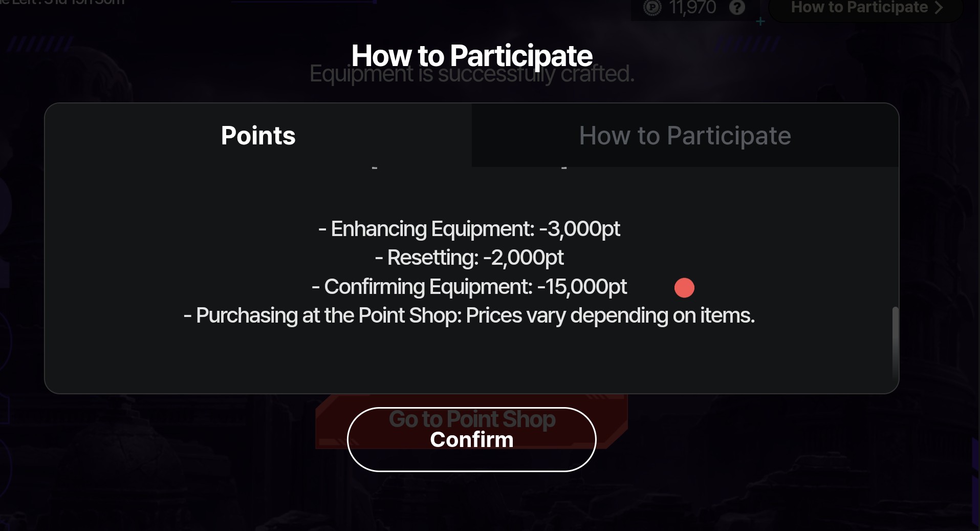This screenshot has width=980, height=531.
Task: Click the top-right How to Participate button label
Action: [859, 7]
